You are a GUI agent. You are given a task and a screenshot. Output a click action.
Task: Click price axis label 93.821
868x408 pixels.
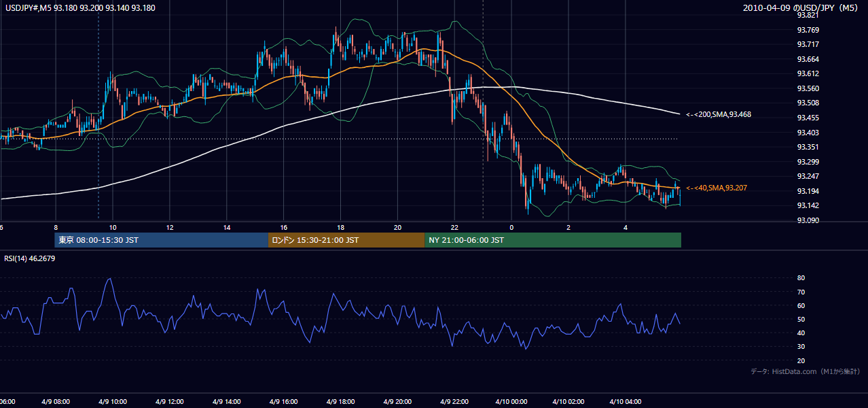coord(808,15)
